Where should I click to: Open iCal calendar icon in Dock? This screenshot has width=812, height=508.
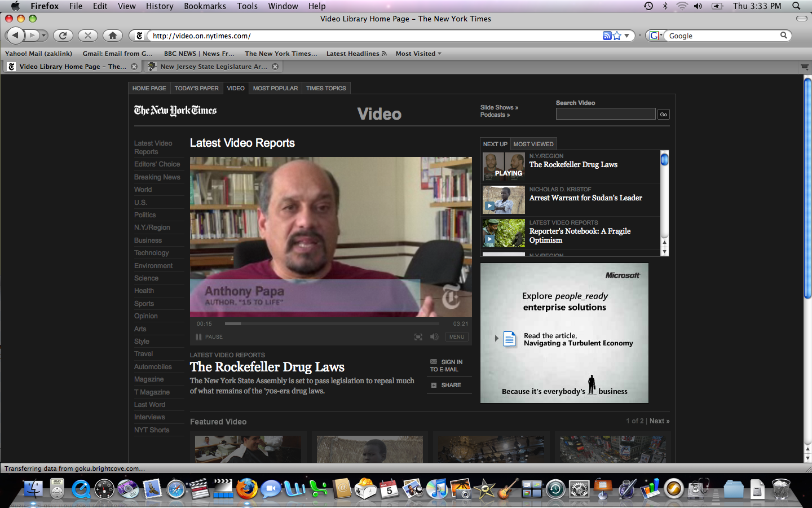tap(389, 489)
